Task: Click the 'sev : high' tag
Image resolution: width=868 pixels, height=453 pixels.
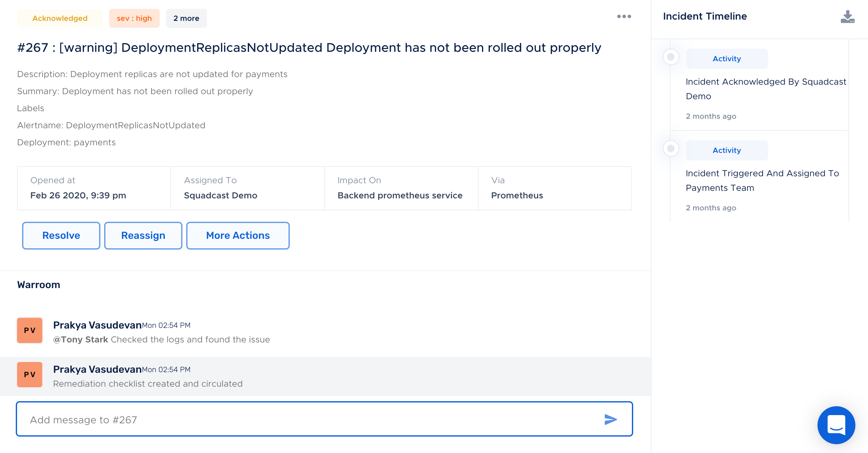Action: pos(134,18)
